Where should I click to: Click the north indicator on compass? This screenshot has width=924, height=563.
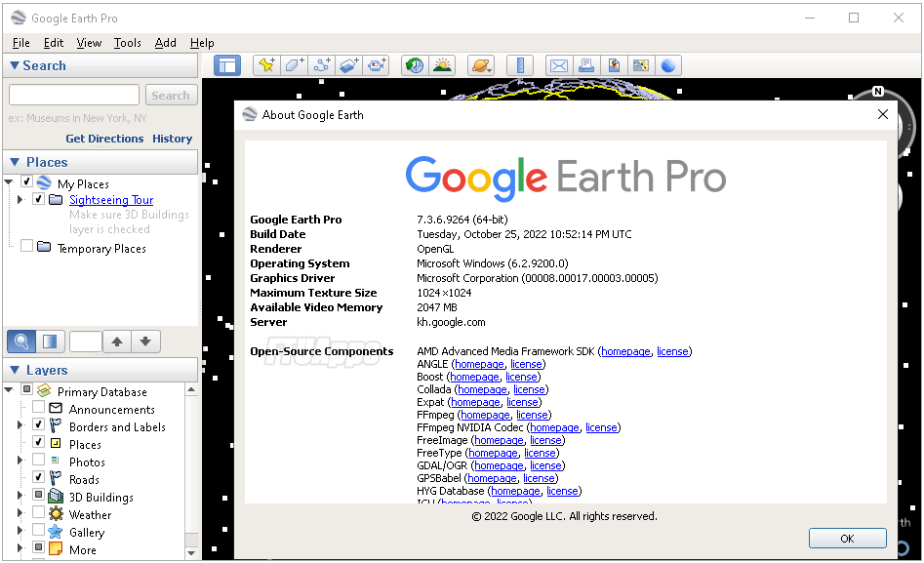tap(878, 92)
